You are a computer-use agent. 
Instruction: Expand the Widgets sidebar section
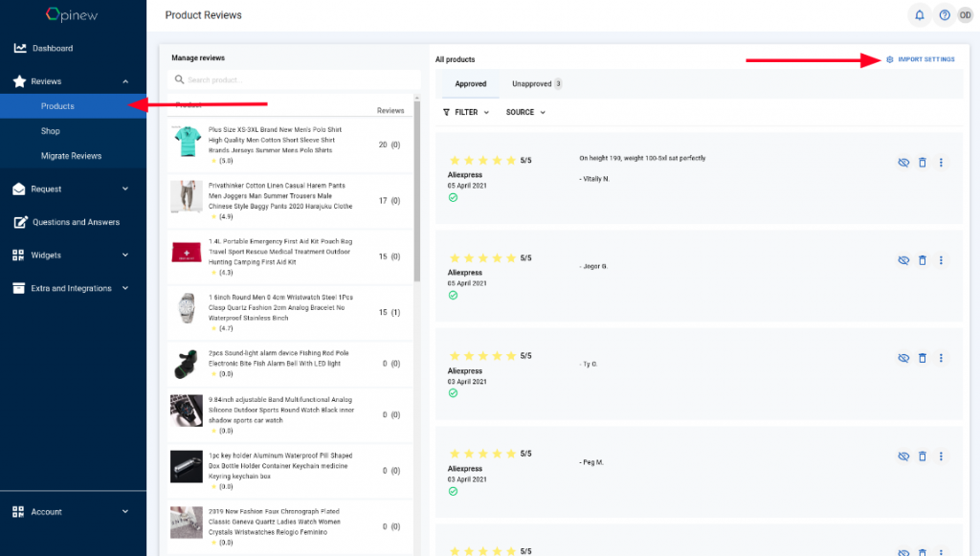(125, 255)
